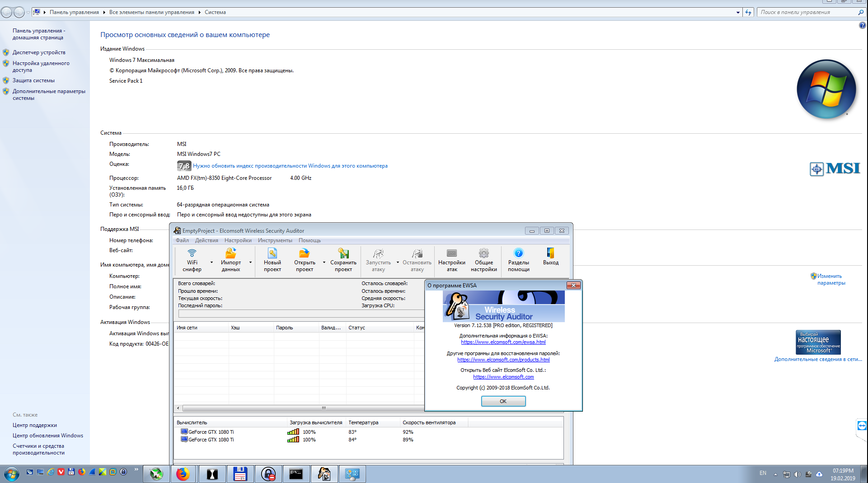Open the Файл menu

(x=182, y=240)
